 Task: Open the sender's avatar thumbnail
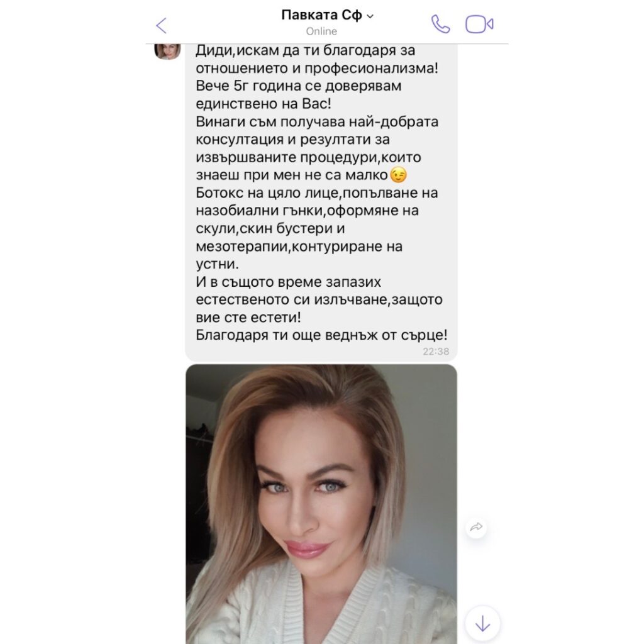(x=167, y=52)
